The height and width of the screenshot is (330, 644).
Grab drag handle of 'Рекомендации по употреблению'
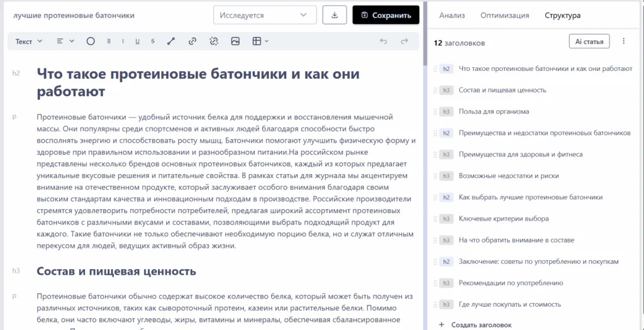435,283
